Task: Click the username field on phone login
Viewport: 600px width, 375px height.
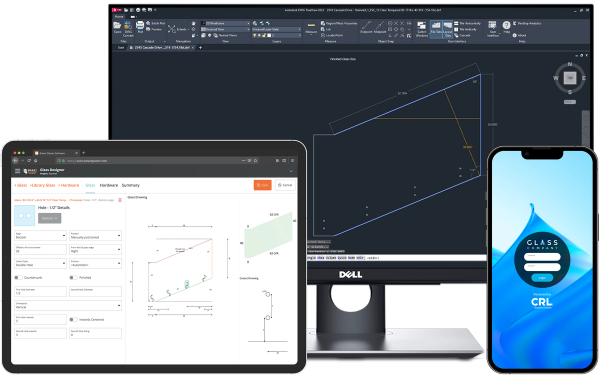Action: point(542,257)
